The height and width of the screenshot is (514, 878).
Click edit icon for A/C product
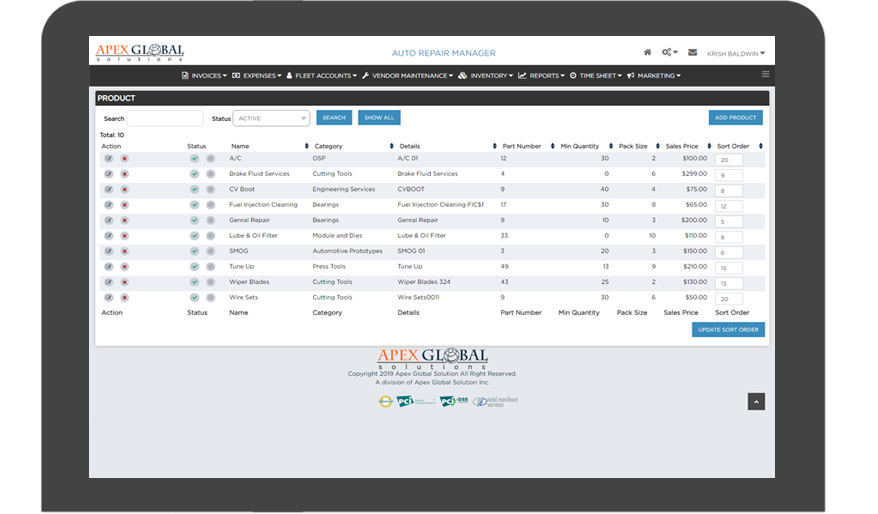[108, 158]
